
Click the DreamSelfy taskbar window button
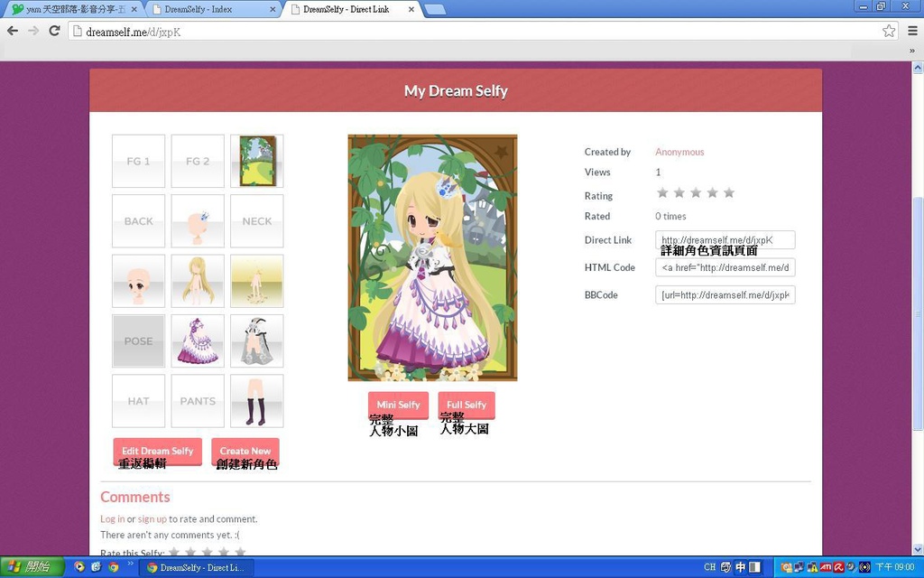[198, 567]
